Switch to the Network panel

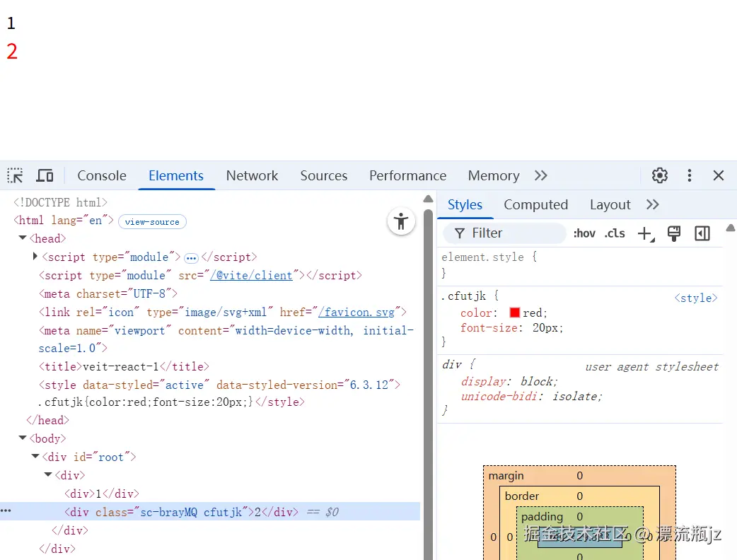[252, 175]
